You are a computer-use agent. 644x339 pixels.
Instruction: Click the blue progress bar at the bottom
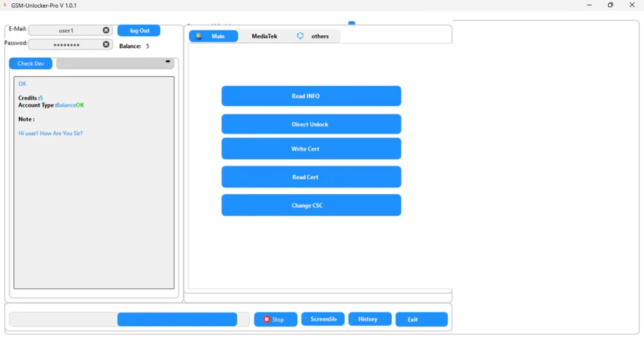(x=177, y=320)
